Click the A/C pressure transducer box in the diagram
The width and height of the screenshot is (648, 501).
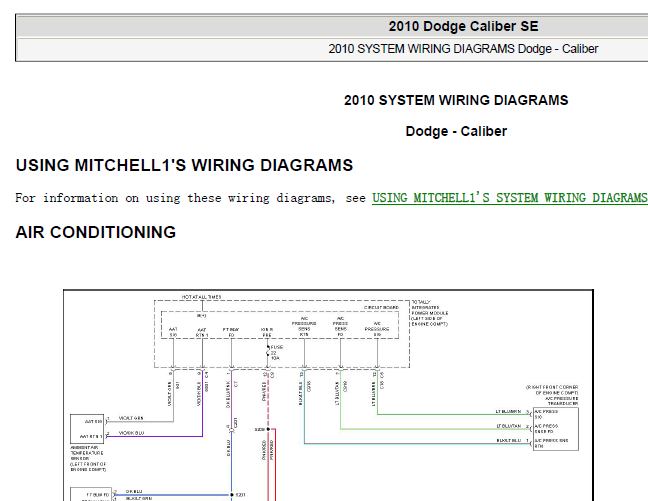click(556, 429)
